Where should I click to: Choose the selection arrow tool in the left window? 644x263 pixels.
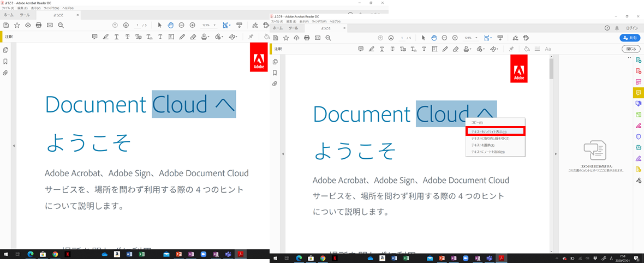coord(160,25)
